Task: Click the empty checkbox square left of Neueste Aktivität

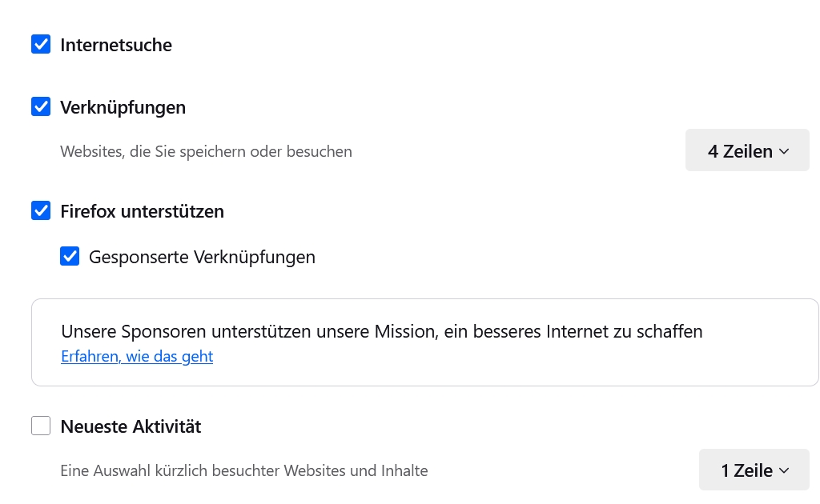Action: tap(41, 426)
